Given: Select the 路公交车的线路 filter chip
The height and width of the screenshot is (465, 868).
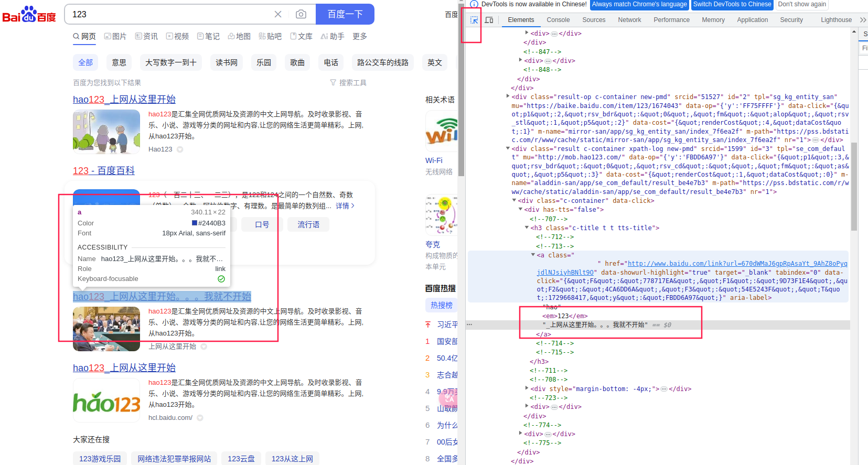Looking at the screenshot, I should [x=383, y=62].
